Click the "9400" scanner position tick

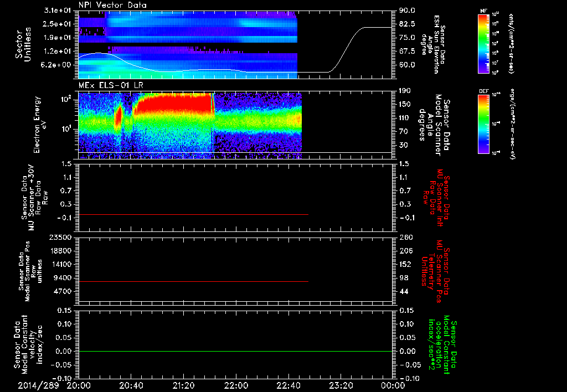pos(63,278)
